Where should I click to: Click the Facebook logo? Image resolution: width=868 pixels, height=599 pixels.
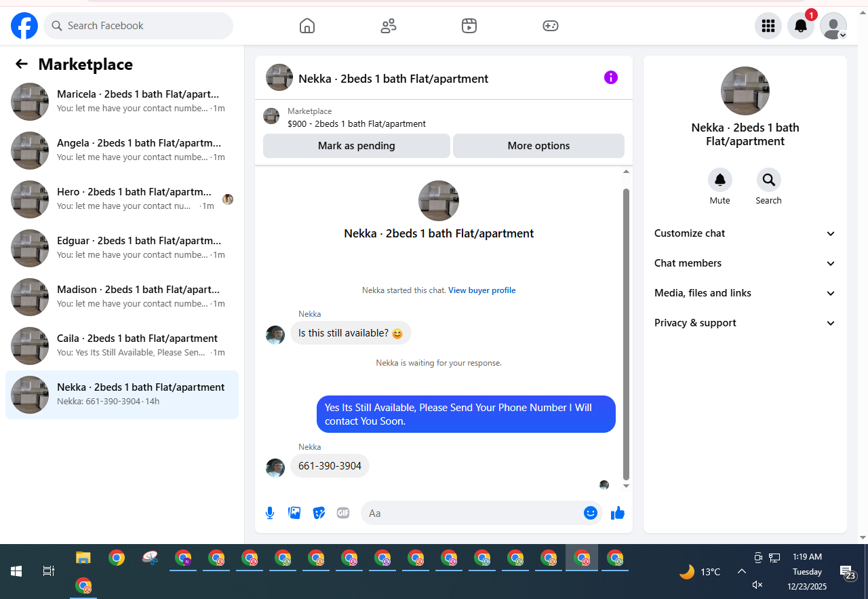24,26
